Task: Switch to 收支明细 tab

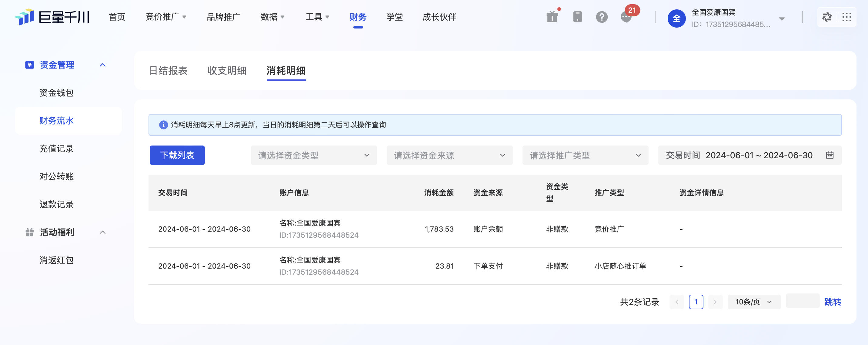Action: [227, 70]
